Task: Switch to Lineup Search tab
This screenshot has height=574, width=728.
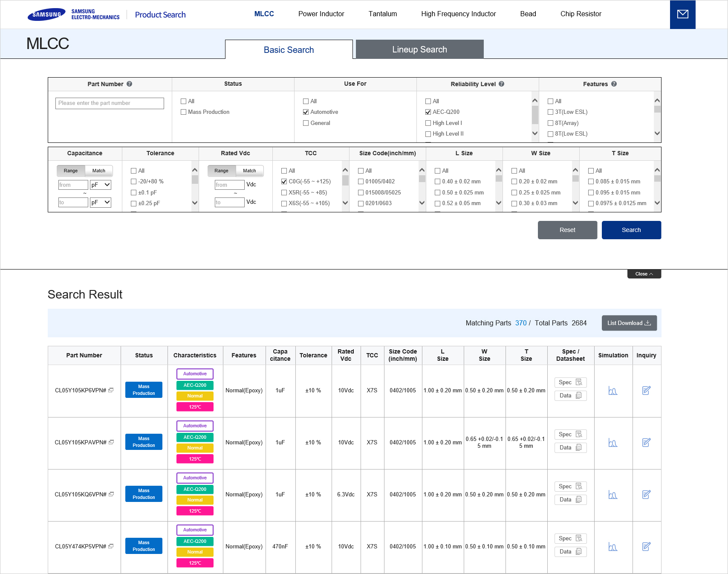Action: click(419, 49)
